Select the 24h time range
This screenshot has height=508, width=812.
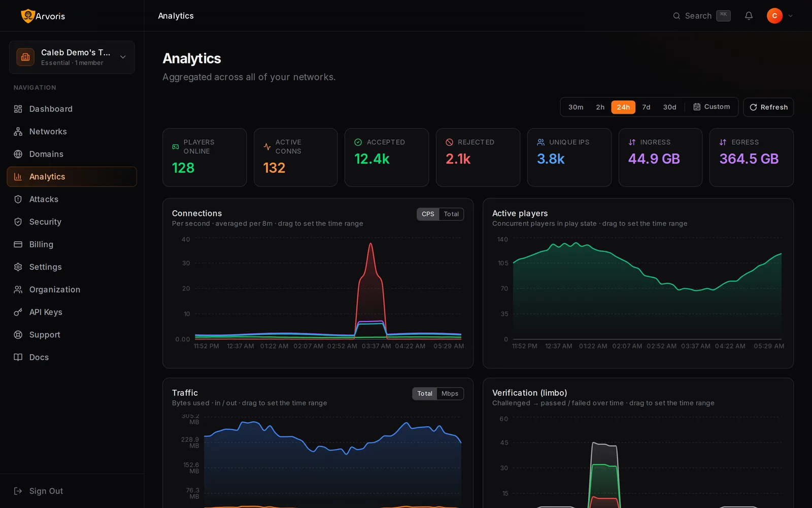click(x=623, y=107)
